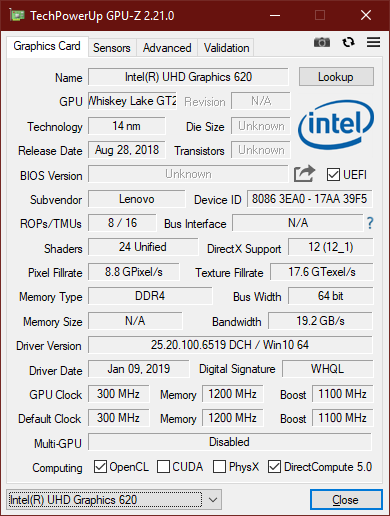
Task: Open the Advanced tab
Action: (x=167, y=48)
